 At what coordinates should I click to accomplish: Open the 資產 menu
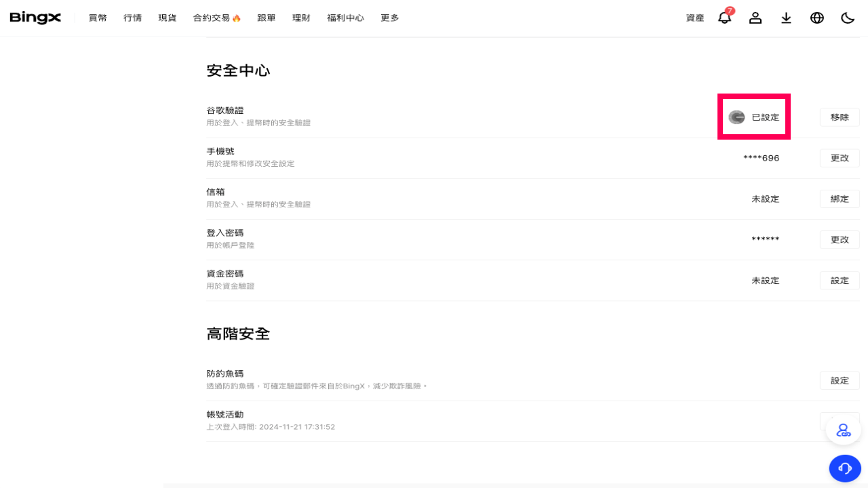[694, 18]
